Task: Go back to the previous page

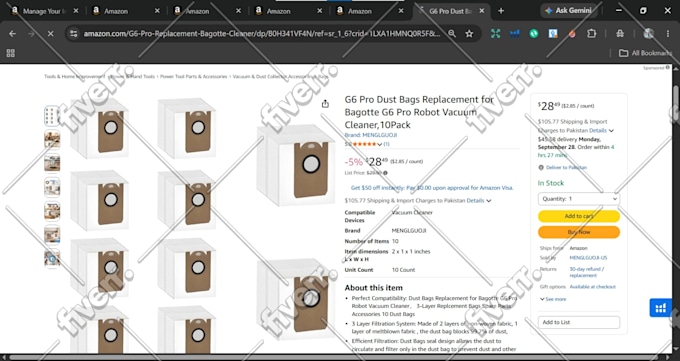Action: pyautogui.click(x=13, y=33)
